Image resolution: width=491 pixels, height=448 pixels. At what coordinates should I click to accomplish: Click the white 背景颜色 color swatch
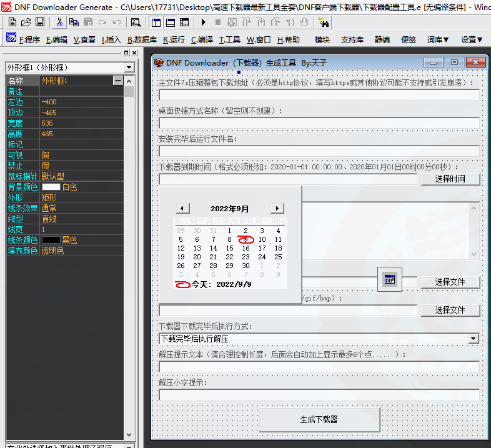(x=51, y=187)
